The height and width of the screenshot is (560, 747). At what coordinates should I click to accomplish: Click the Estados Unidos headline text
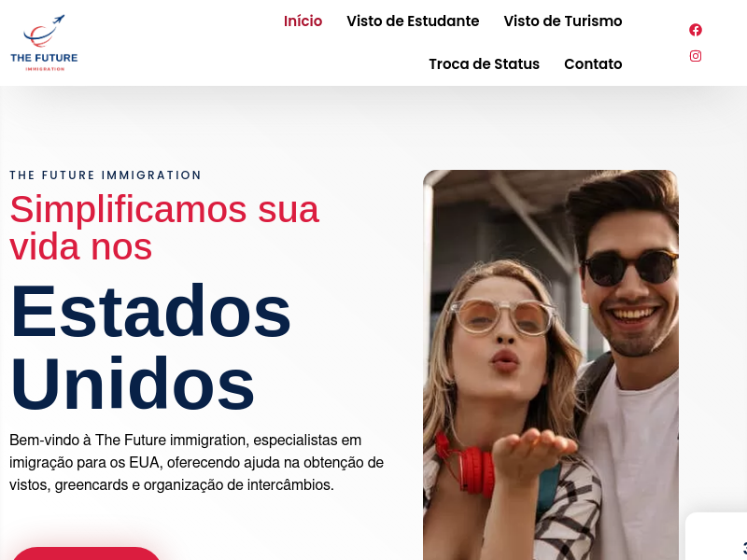click(x=150, y=347)
